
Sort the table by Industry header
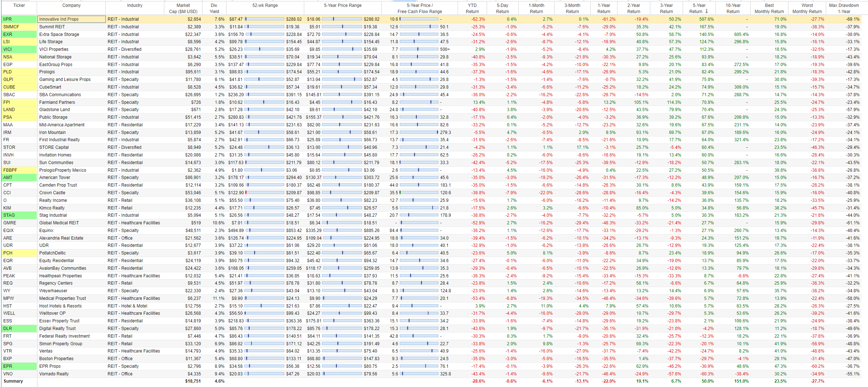click(134, 5)
